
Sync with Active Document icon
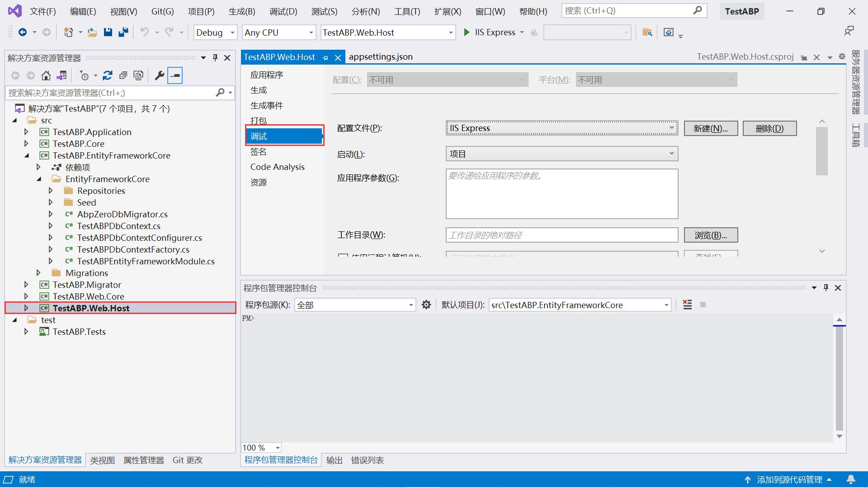108,75
